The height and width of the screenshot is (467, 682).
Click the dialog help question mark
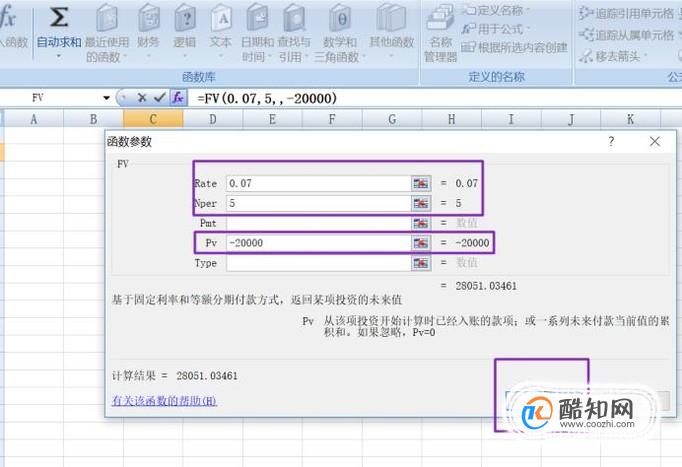coord(611,141)
